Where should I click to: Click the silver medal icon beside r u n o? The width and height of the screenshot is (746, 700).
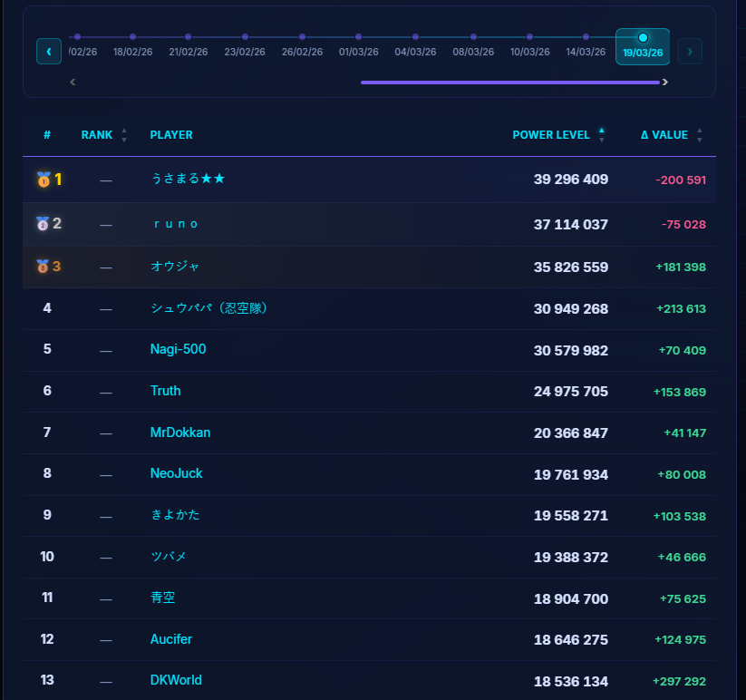43,223
